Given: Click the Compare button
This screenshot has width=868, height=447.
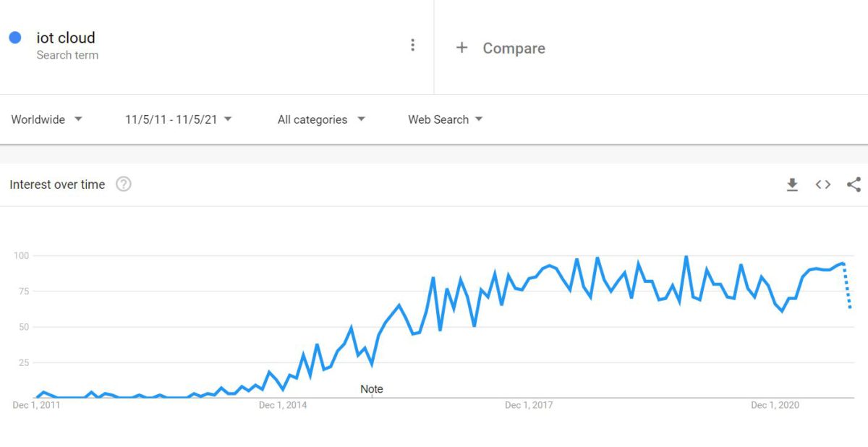Looking at the screenshot, I should coord(514,48).
